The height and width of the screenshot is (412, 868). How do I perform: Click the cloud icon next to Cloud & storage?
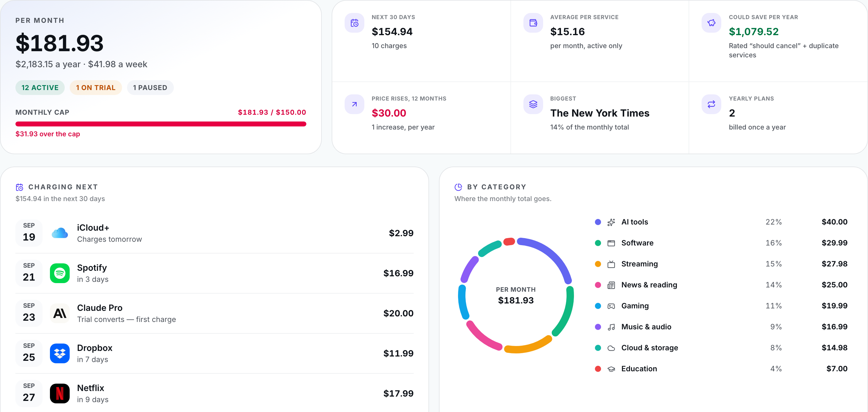coord(611,348)
